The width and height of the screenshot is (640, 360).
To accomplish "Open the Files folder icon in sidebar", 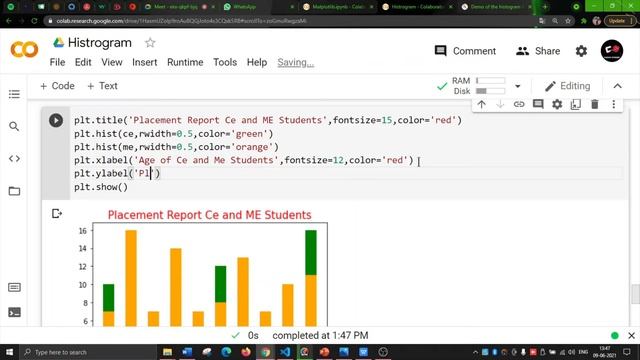I will (x=14, y=191).
